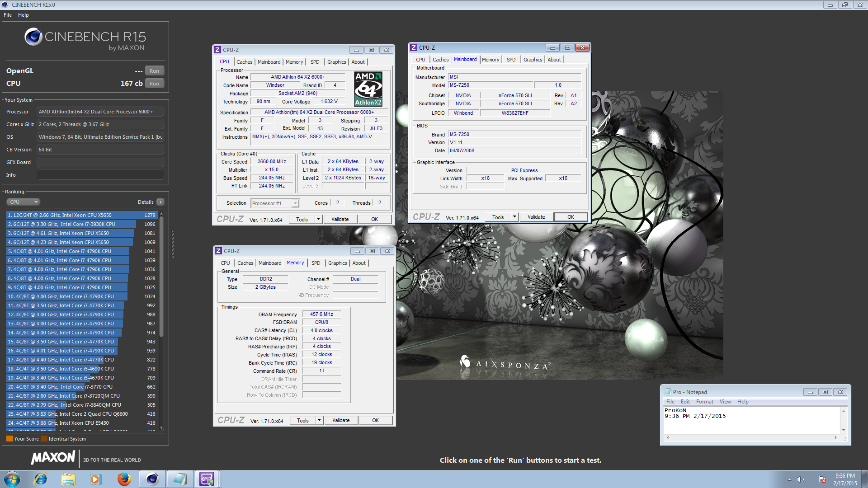Open Processor #1 selection dropdown
Screen dimensions: 868x488
point(274,203)
